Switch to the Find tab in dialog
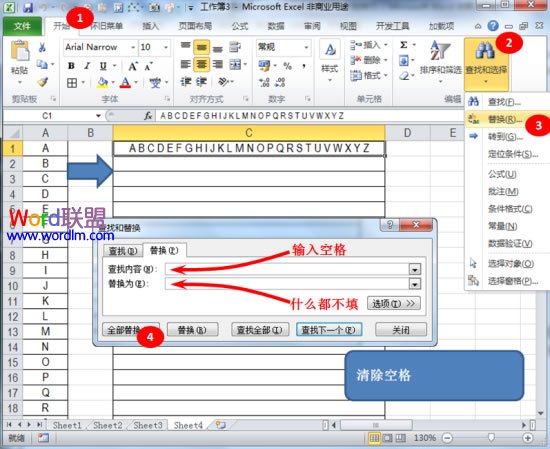The image size is (550, 449). [x=122, y=251]
